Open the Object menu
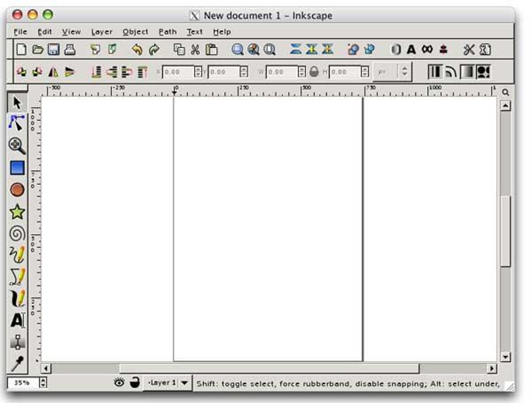The height and width of the screenshot is (403, 532). 136,32
